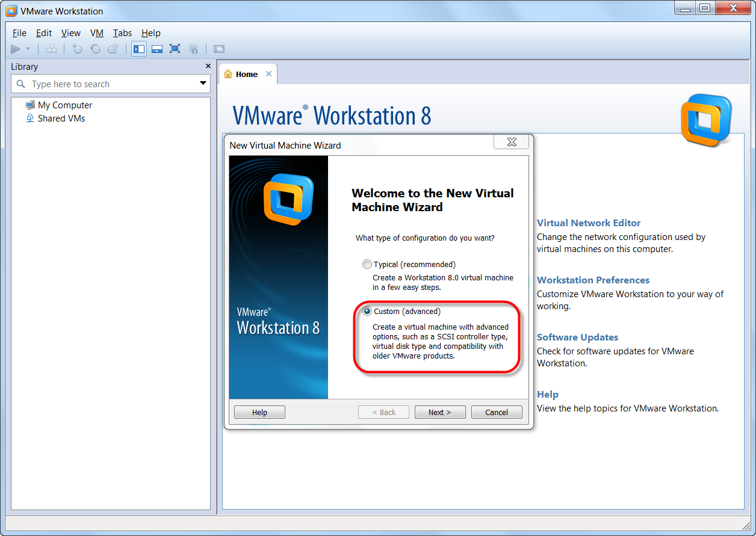Toggle the Show Library sidebar icon
This screenshot has width=756, height=536.
(x=139, y=49)
